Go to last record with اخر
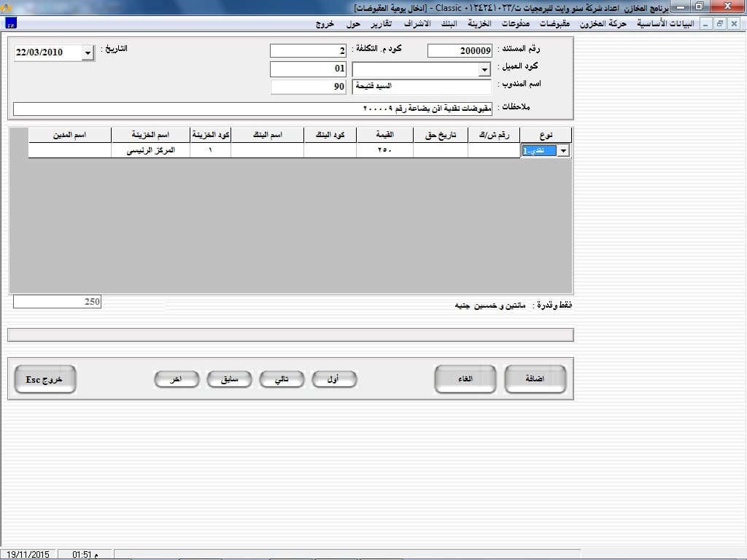 (x=177, y=379)
